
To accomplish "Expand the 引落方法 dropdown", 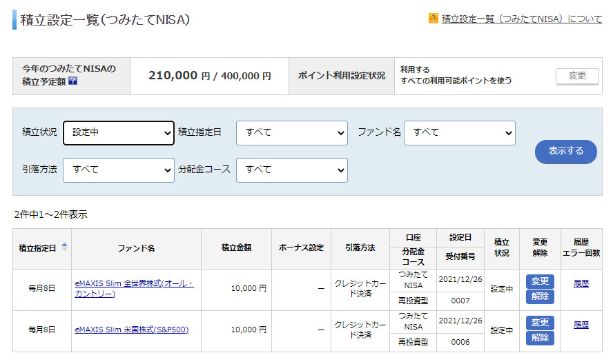I will [x=119, y=170].
